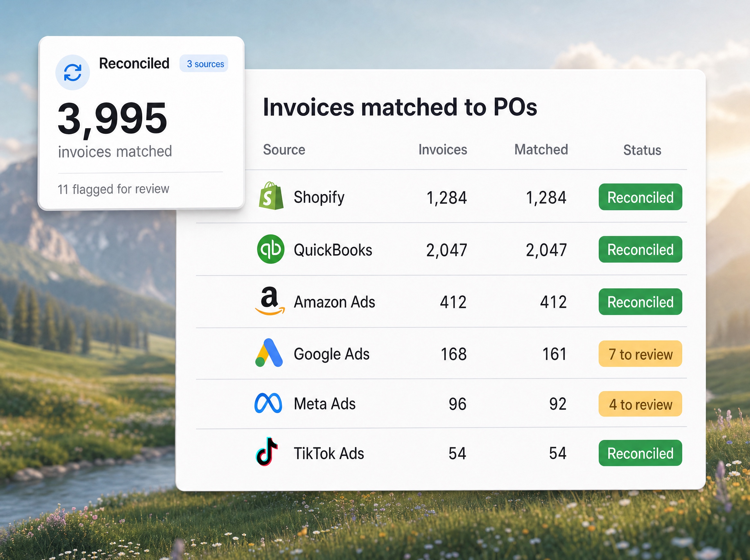The height and width of the screenshot is (560, 750).
Task: Open the 3 sources badge
Action: tap(204, 64)
